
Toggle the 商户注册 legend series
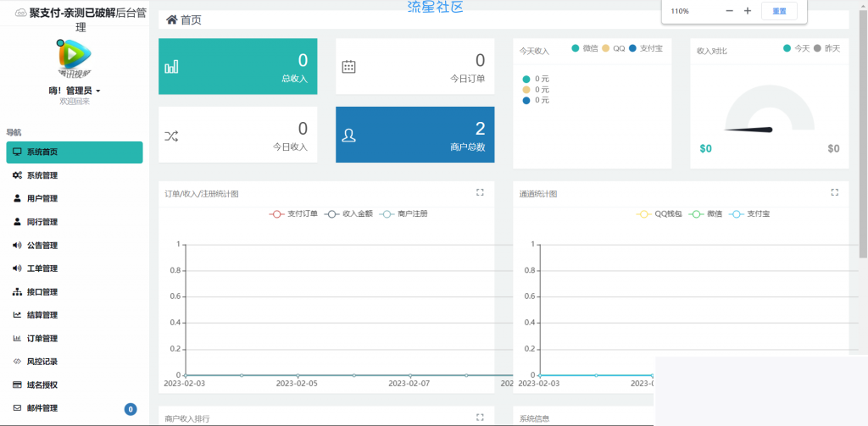click(404, 214)
